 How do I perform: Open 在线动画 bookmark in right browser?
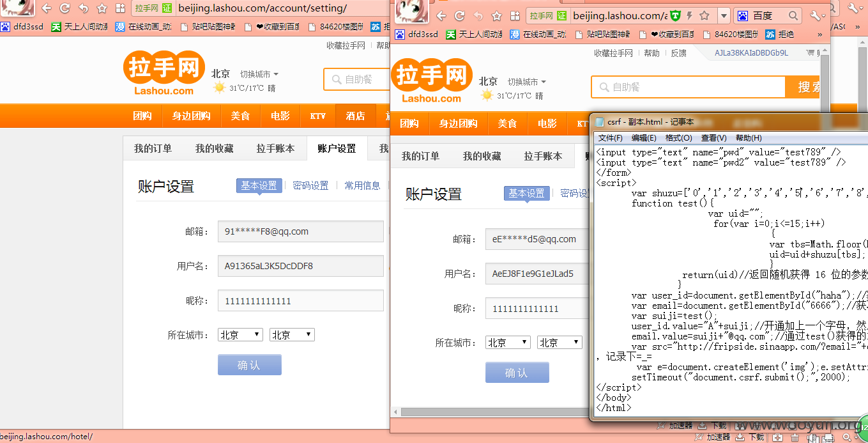coord(538,34)
